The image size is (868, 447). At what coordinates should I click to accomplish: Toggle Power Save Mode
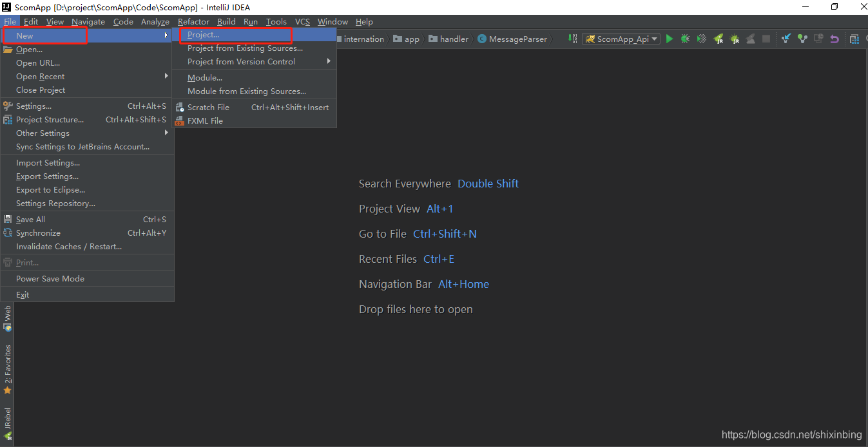[x=87, y=278]
